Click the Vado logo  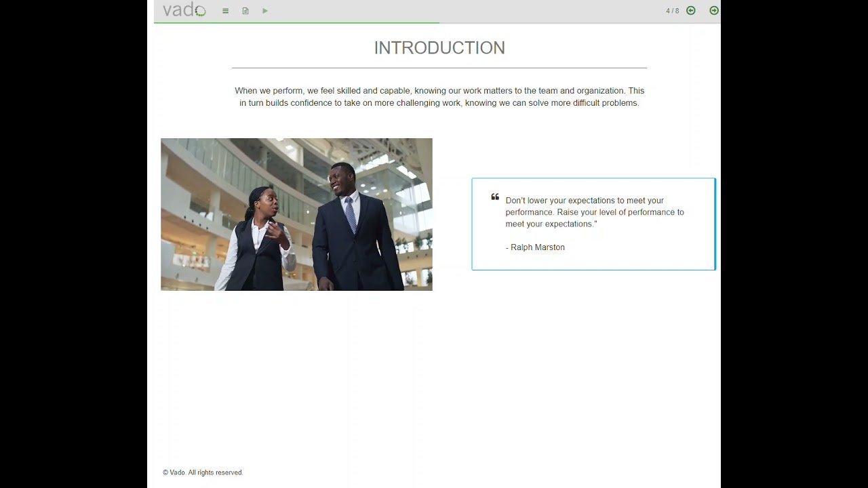click(184, 10)
